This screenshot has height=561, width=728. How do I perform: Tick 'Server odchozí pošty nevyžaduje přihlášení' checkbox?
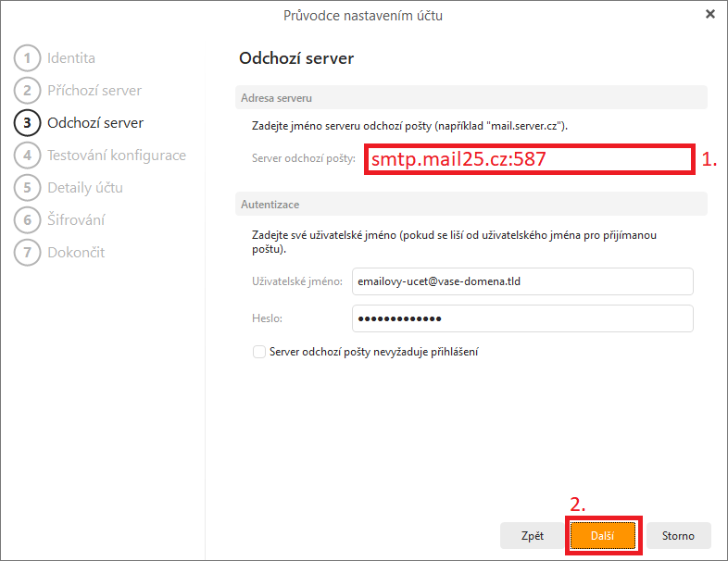(259, 352)
